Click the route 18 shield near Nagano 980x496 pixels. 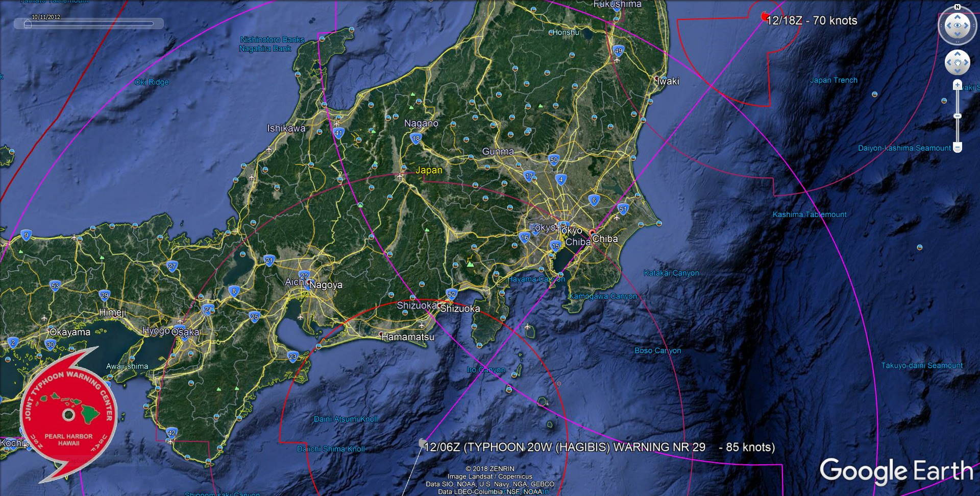(x=416, y=138)
